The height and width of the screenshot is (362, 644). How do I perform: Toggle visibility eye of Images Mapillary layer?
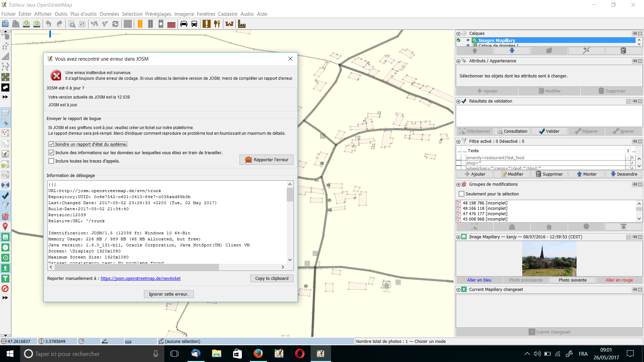(468, 40)
